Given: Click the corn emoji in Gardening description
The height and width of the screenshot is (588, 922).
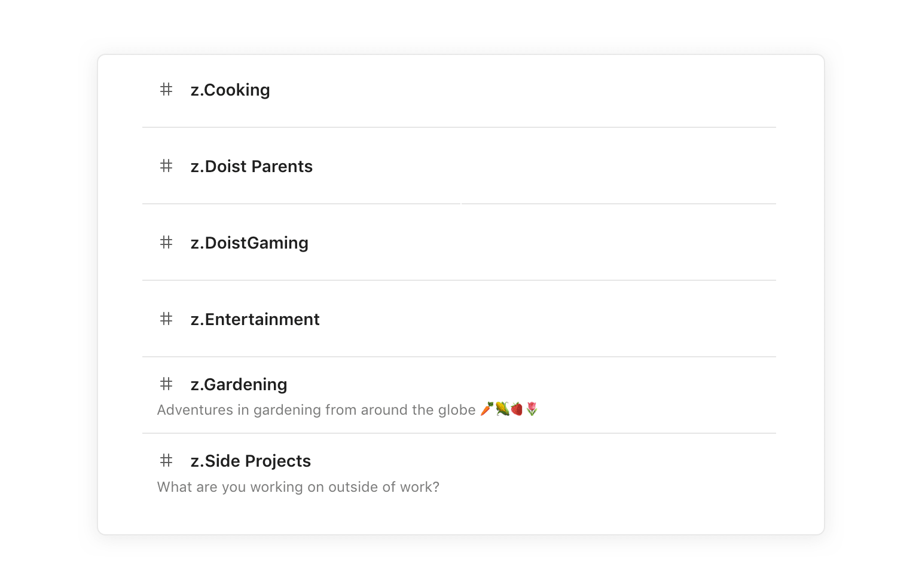Looking at the screenshot, I should tap(502, 409).
